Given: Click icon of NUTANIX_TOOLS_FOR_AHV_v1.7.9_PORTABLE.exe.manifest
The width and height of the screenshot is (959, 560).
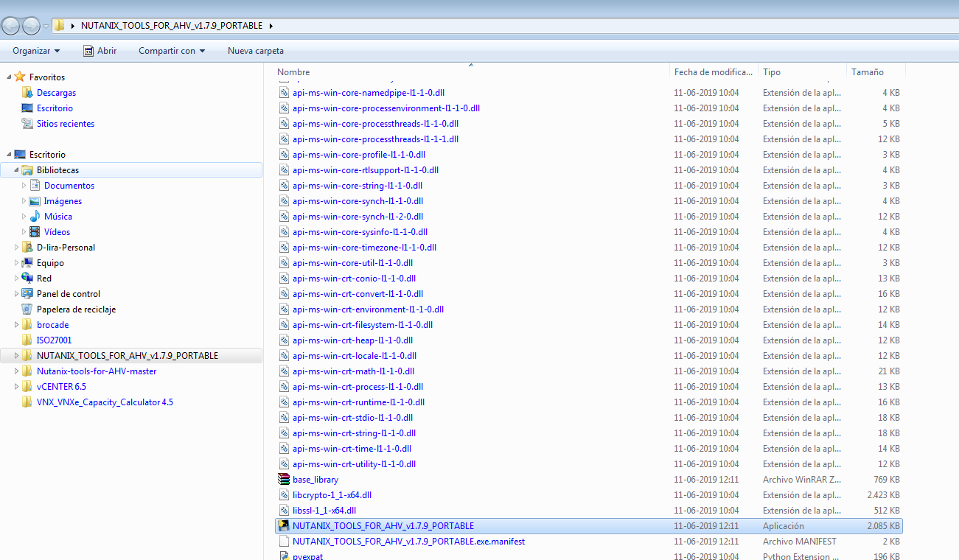Looking at the screenshot, I should point(285,542).
